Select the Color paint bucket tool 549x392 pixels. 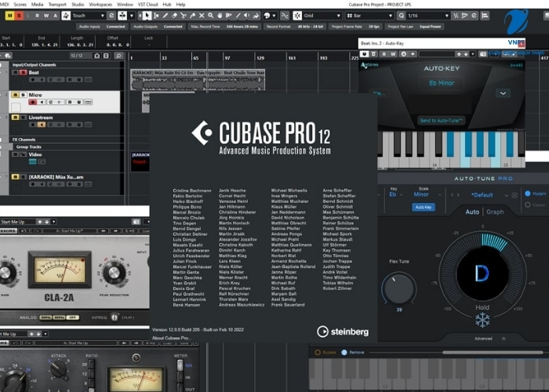coord(256,16)
